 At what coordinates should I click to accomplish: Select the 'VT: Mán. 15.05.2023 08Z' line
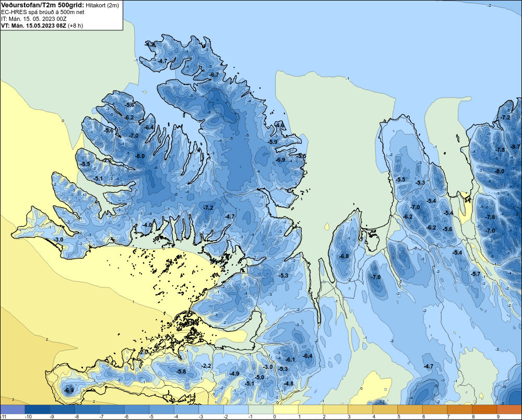coord(33,26)
